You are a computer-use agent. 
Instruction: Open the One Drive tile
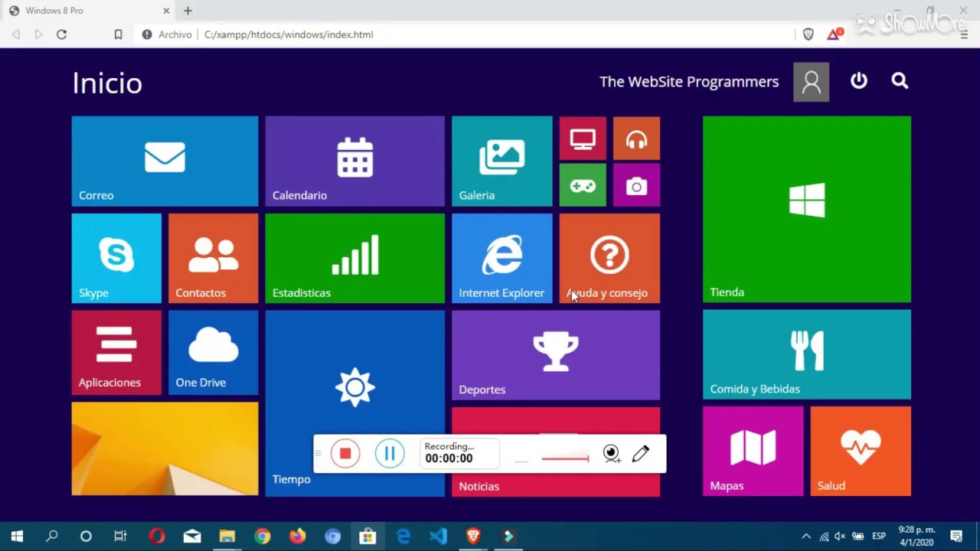pyautogui.click(x=213, y=352)
